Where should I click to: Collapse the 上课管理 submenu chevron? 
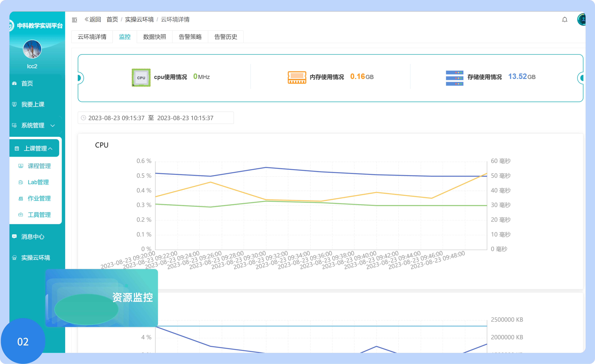50,149
